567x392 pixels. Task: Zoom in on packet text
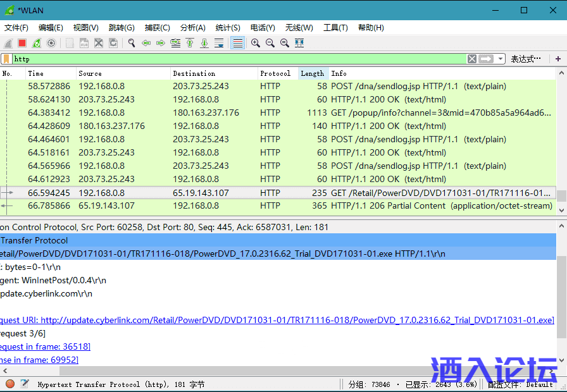[255, 43]
